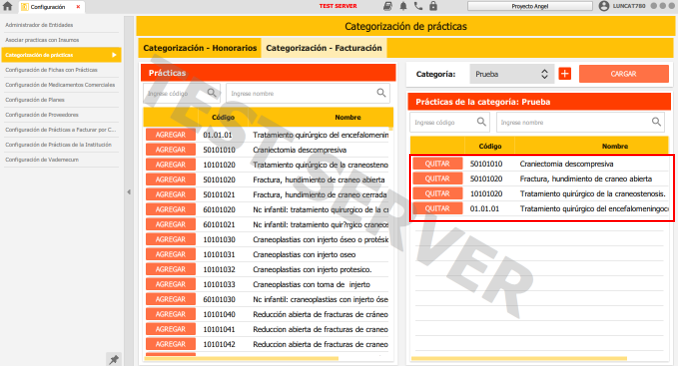
Task: Select row 'Craneoplastias con injerto oseo'
Action: [x=268, y=254]
